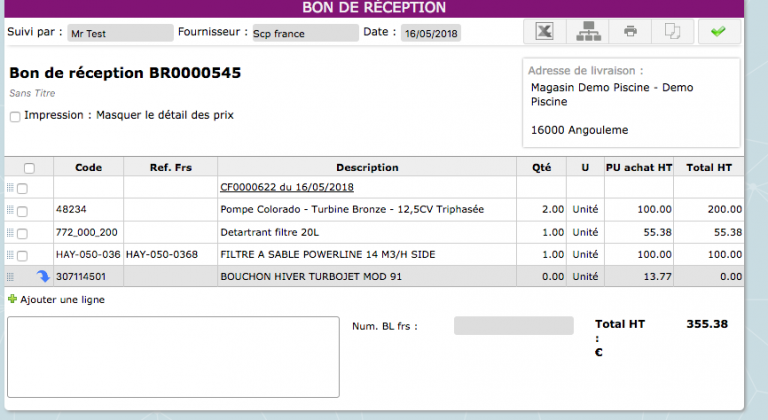Tick the checkbox for HAY-050-036 row
This screenshot has width=768, height=420.
23,255
